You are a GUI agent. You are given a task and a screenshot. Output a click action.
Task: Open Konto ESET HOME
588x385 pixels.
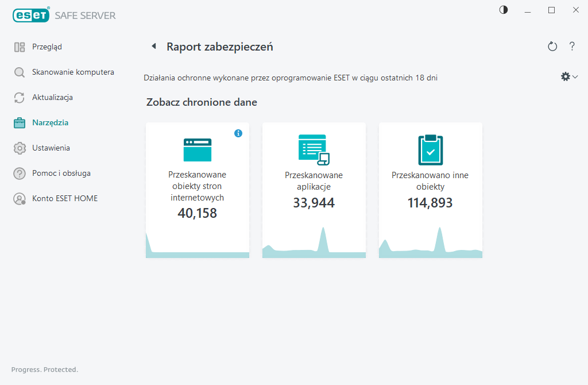(x=65, y=199)
